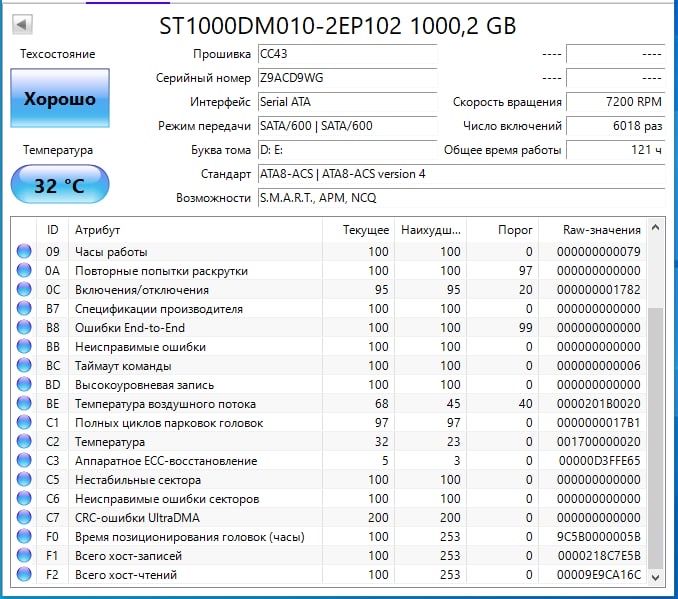Viewport: 678px width, 599px height.
Task: Select the Полных циклов парковок головок row
Action: (x=329, y=423)
